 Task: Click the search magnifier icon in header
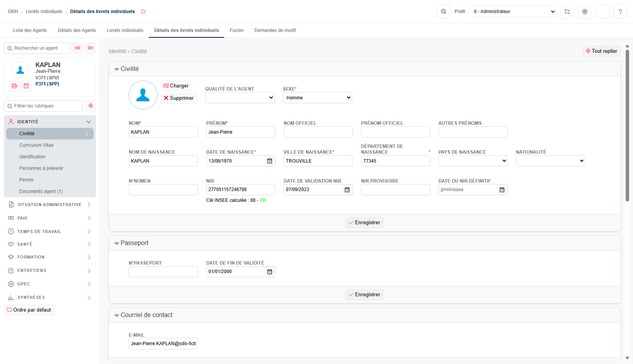point(444,12)
